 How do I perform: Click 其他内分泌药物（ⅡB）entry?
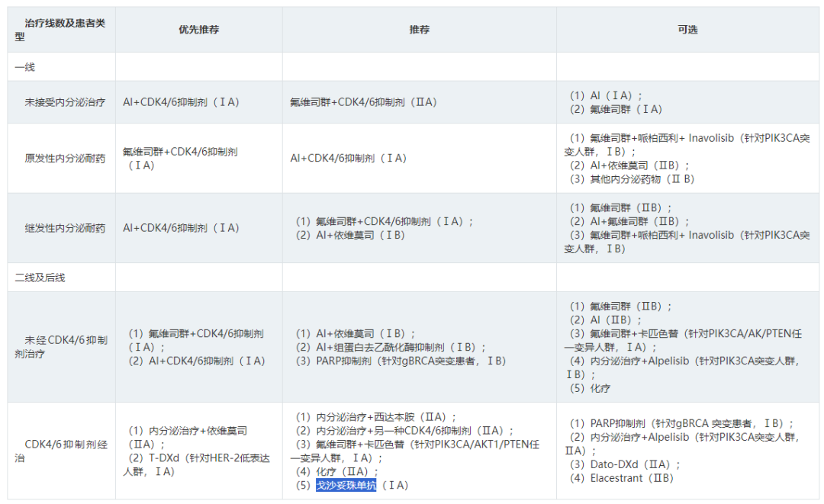click(632, 179)
